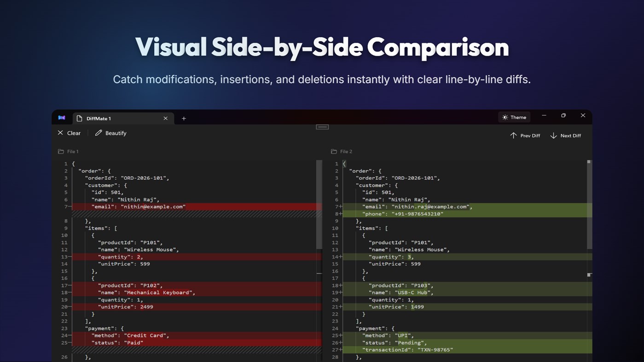The width and height of the screenshot is (644, 362).
Task: Click the "productId": "P103" line
Action: coord(467,285)
